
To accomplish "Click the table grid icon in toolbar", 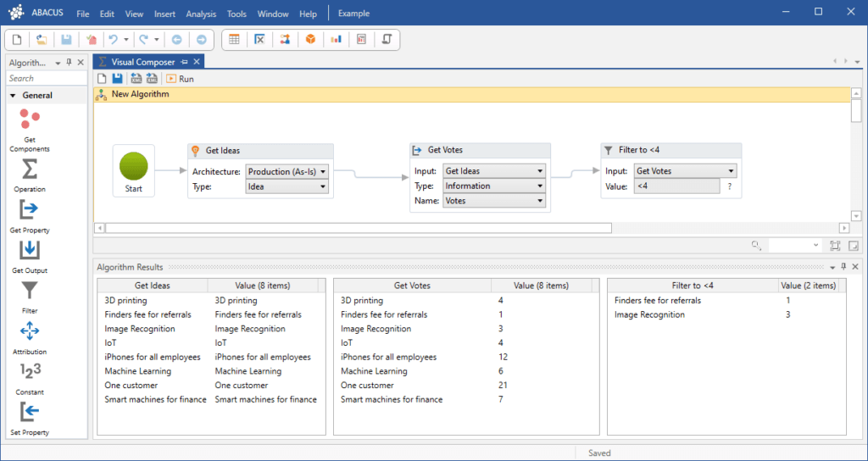I will [x=234, y=39].
